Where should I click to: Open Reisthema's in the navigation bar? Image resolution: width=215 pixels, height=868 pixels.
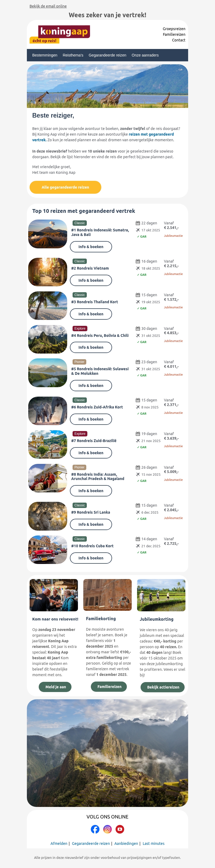pos(73,55)
